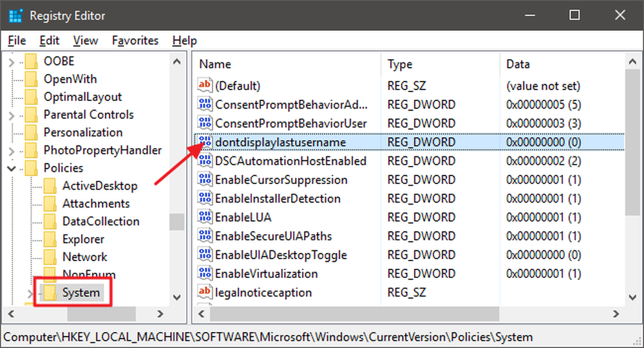
Task: Click values pane scroll up arrow
Action: [x=632, y=62]
